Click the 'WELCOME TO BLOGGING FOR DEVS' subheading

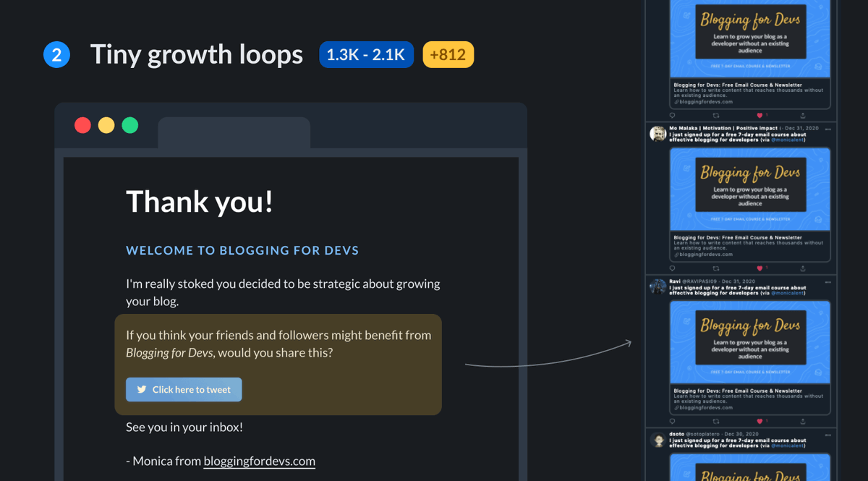[x=242, y=250]
